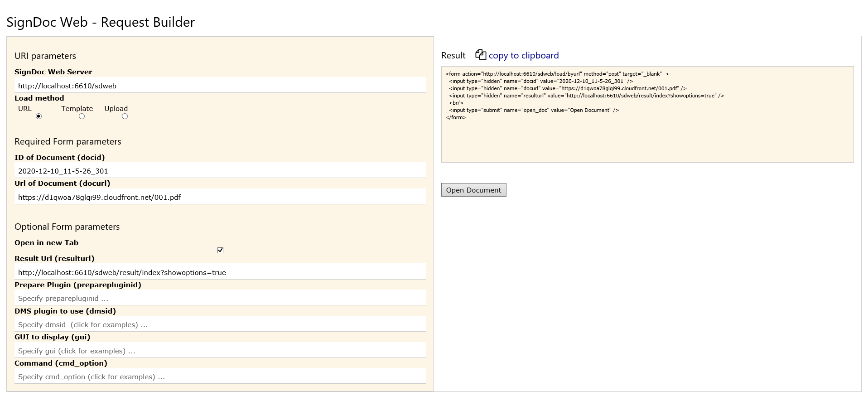This screenshot has width=868, height=420.
Task: Focus the ID of Document (docid) field
Action: click(220, 171)
